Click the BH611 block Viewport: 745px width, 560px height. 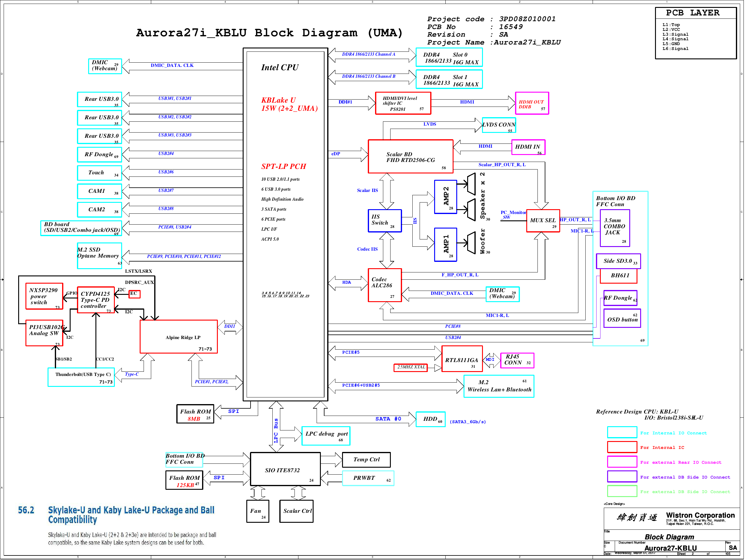(618, 276)
